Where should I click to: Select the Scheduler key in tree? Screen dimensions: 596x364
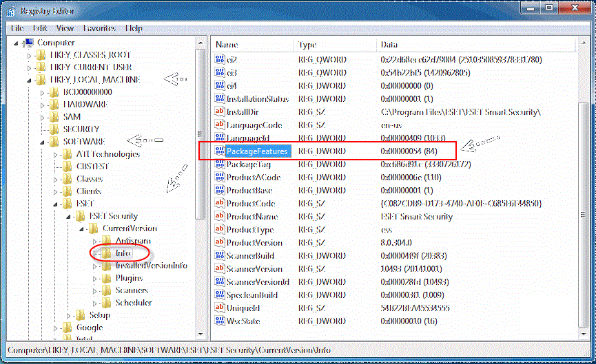click(133, 303)
